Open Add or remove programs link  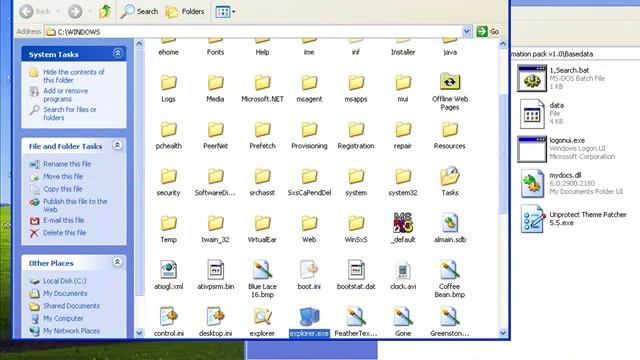65,95
